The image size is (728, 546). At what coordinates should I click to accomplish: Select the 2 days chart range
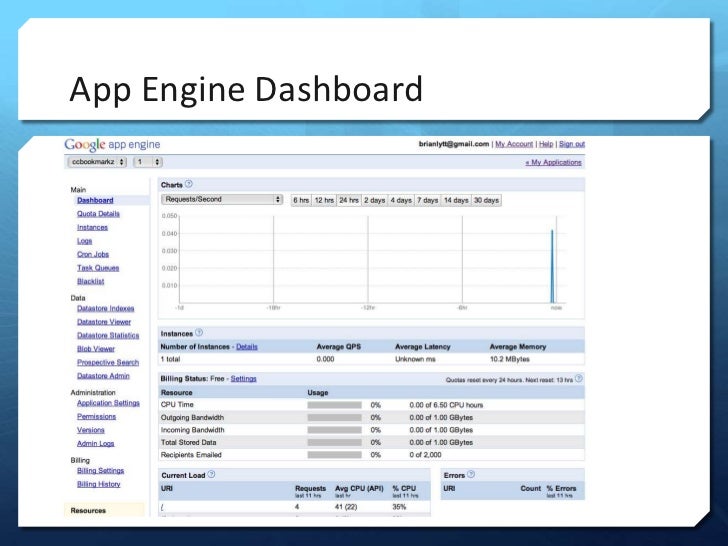(375, 200)
